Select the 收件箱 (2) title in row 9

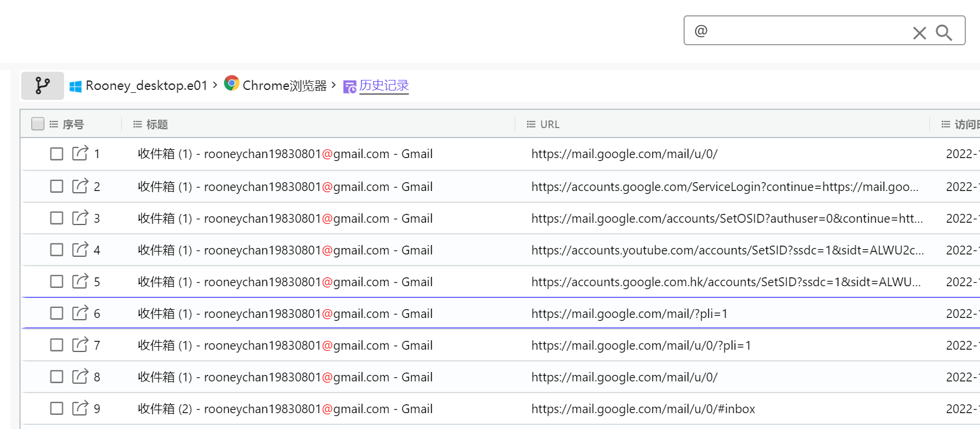(285, 409)
